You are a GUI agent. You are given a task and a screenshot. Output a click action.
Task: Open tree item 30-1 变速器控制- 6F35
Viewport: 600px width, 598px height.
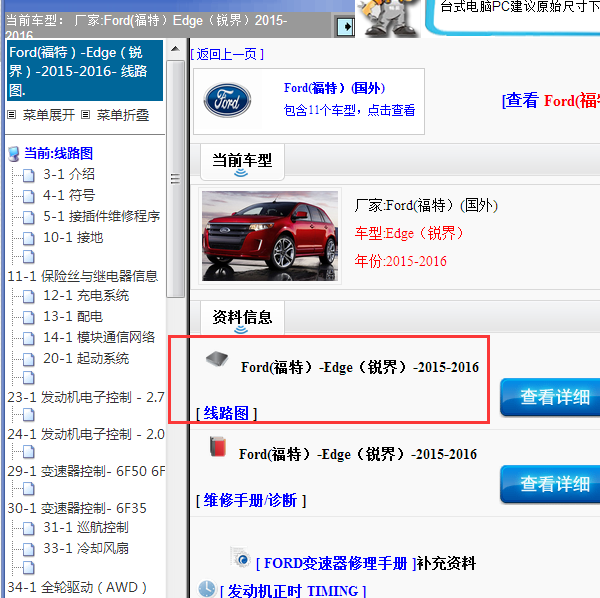[x=77, y=508]
